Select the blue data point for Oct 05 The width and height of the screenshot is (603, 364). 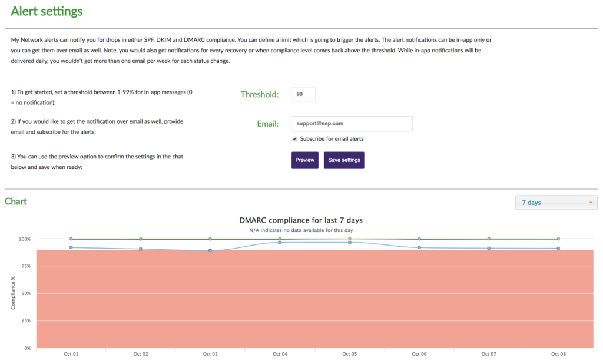tap(350, 243)
